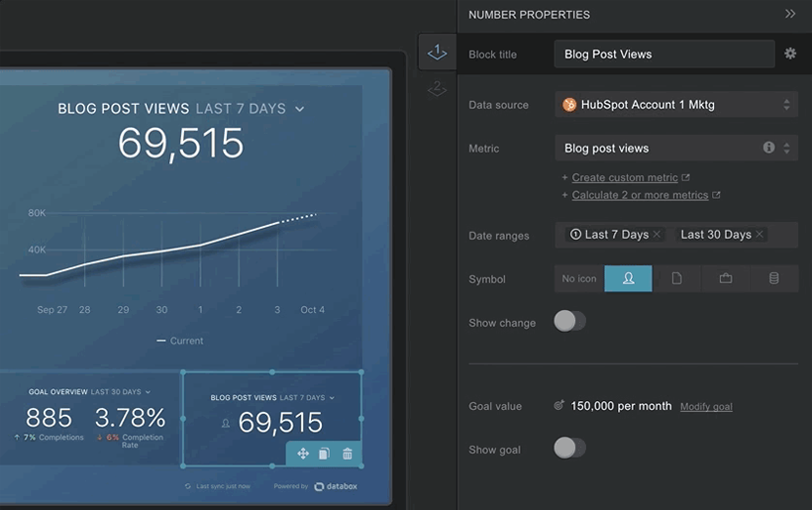Click the 80K axis label
The width and height of the screenshot is (812, 510).
pos(37,213)
